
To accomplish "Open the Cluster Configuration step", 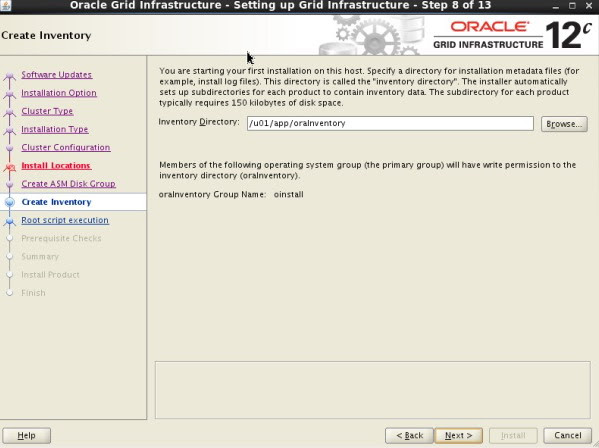I will click(x=66, y=147).
